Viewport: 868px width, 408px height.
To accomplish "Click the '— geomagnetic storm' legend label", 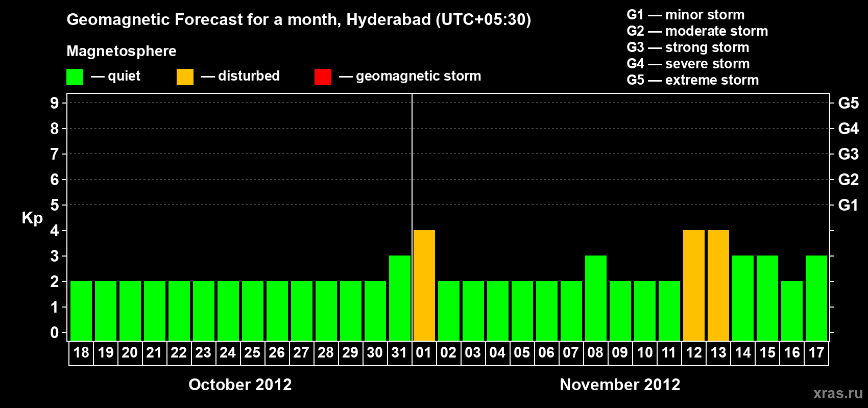I will point(410,76).
